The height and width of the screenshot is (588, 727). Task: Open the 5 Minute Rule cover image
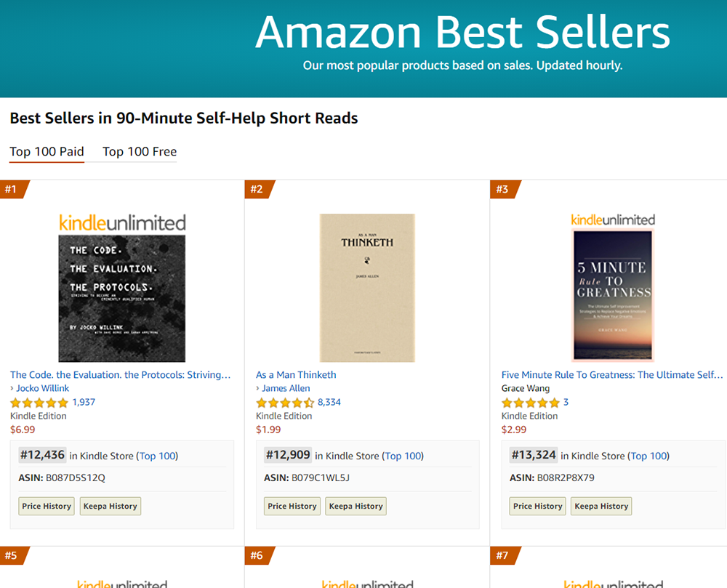(613, 295)
